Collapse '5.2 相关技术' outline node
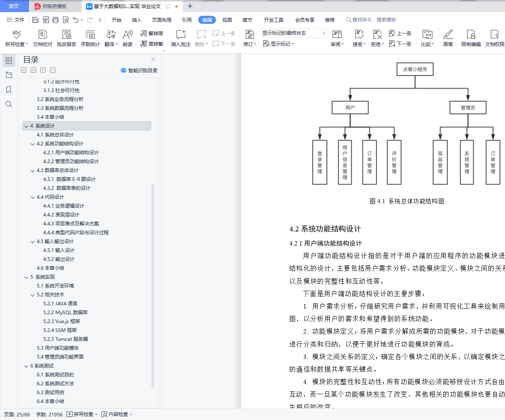Image resolution: width=505 pixels, height=420 pixels. point(33,295)
